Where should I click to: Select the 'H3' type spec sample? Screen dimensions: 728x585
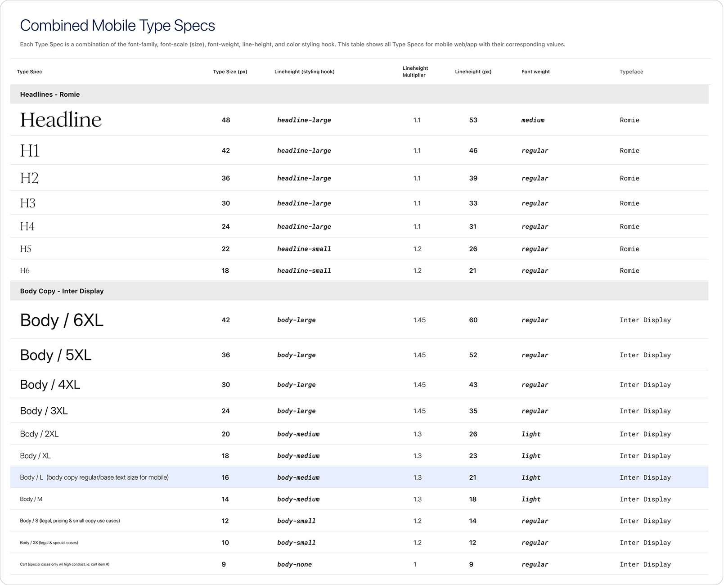click(27, 203)
